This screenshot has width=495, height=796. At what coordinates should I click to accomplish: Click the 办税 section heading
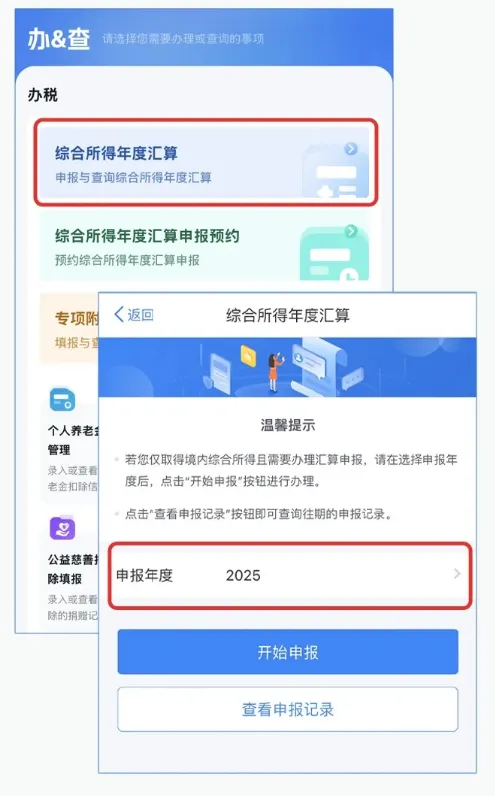point(43,95)
